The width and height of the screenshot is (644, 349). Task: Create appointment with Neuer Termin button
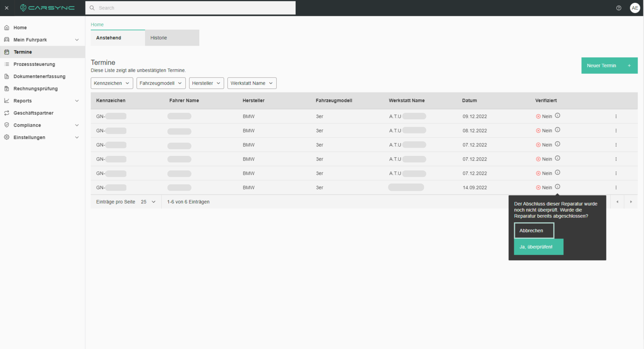coord(609,65)
